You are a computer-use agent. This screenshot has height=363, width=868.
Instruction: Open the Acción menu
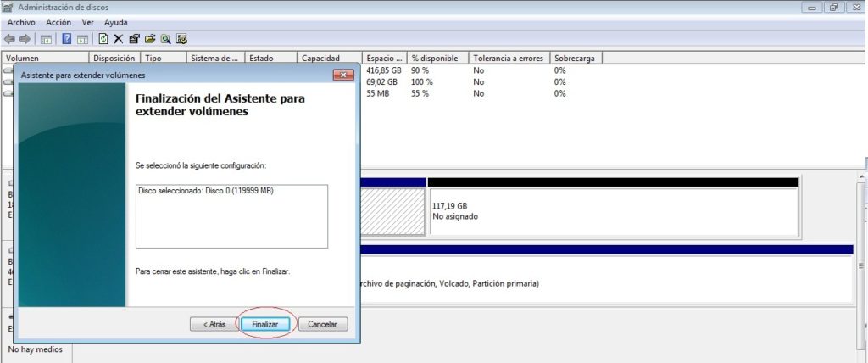[59, 22]
